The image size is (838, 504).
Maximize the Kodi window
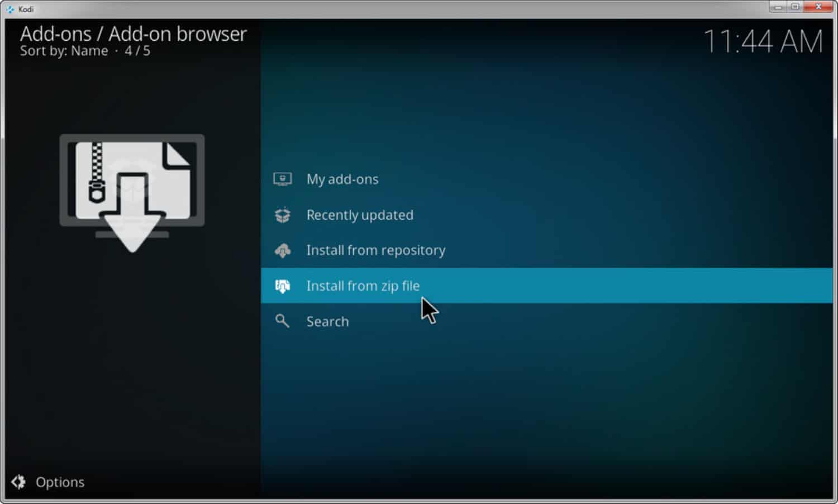pyautogui.click(x=795, y=7)
